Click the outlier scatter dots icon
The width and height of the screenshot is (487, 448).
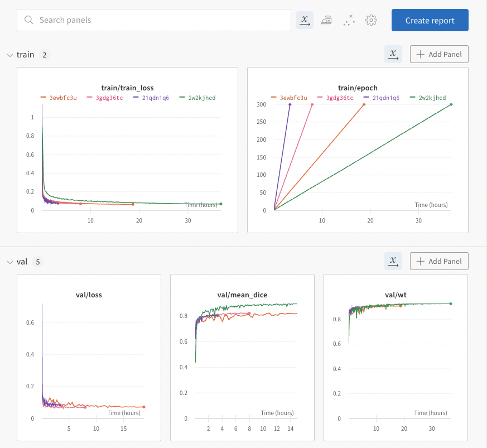tap(349, 20)
